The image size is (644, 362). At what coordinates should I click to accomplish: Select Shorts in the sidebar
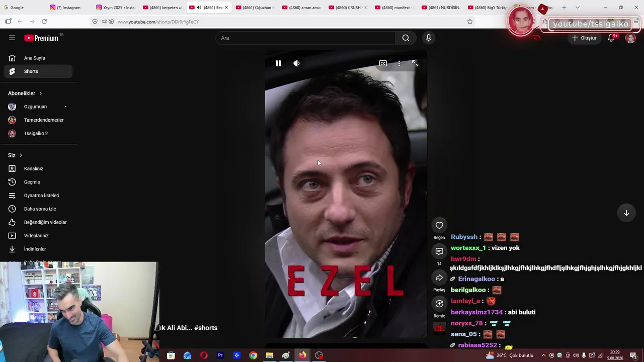(38, 71)
